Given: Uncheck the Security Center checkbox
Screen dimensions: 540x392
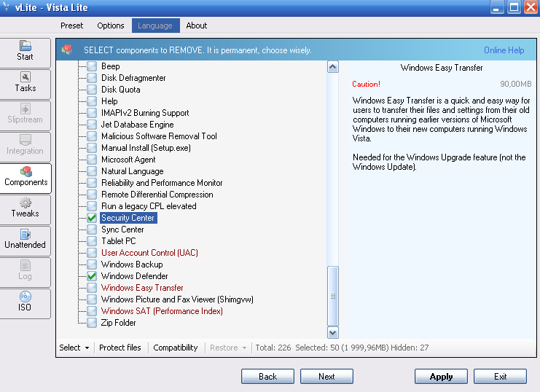Looking at the screenshot, I should tap(92, 218).
